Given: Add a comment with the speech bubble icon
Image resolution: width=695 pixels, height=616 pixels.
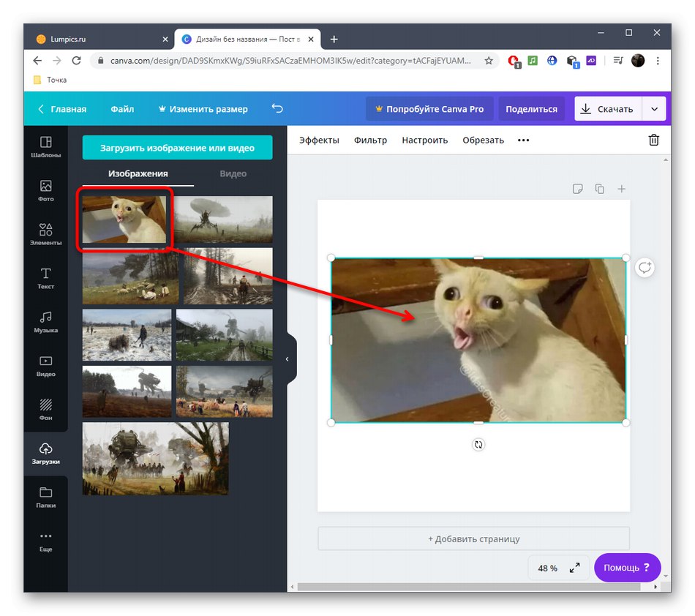Looking at the screenshot, I should tap(645, 268).
